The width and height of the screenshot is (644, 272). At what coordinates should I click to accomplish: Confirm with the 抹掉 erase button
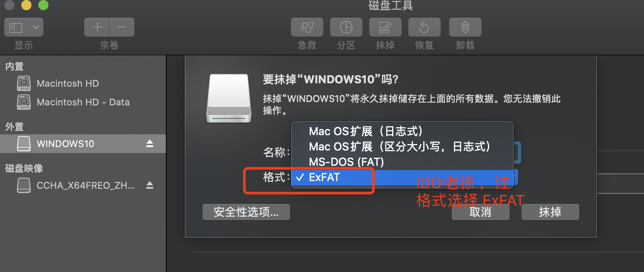pyautogui.click(x=550, y=212)
